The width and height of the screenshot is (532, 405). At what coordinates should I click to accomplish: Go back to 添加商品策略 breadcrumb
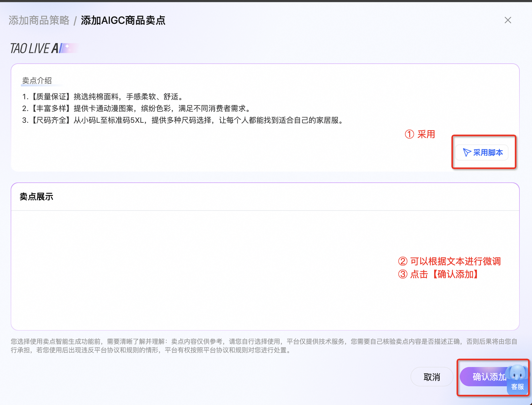pyautogui.click(x=39, y=20)
